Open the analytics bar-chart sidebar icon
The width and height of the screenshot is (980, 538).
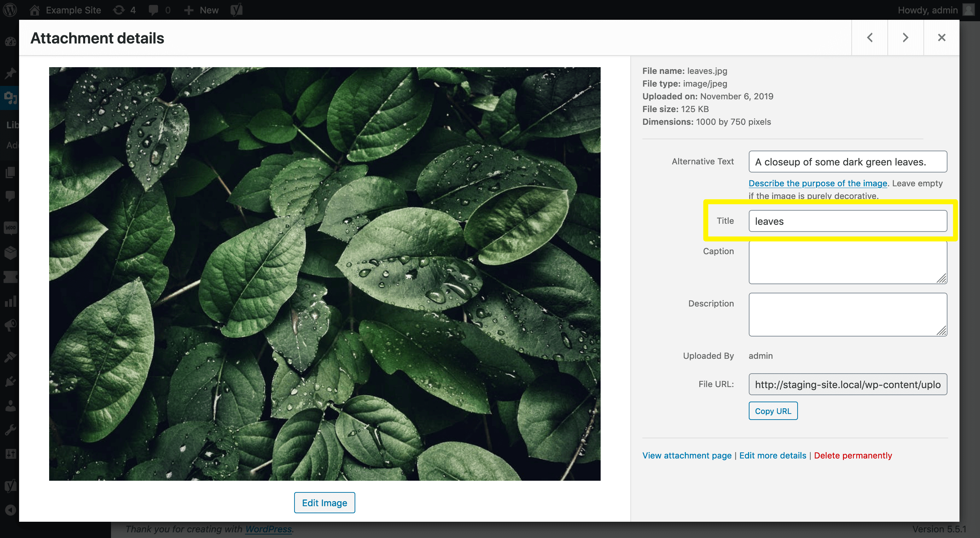click(10, 301)
